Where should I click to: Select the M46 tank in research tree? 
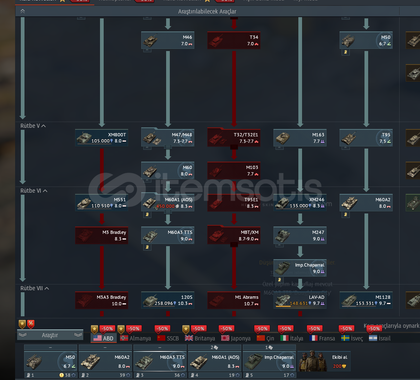tap(168, 40)
